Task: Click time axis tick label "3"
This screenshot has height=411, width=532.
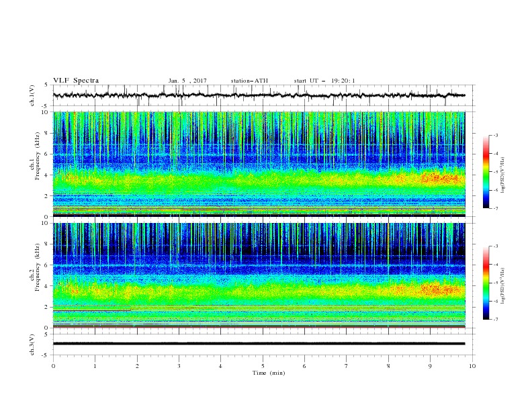Action: click(179, 366)
